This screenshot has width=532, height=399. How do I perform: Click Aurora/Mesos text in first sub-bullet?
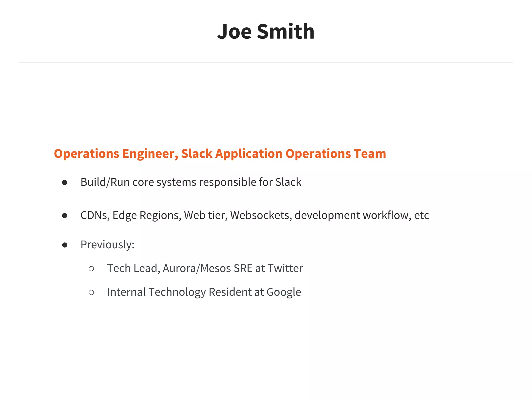point(197,268)
